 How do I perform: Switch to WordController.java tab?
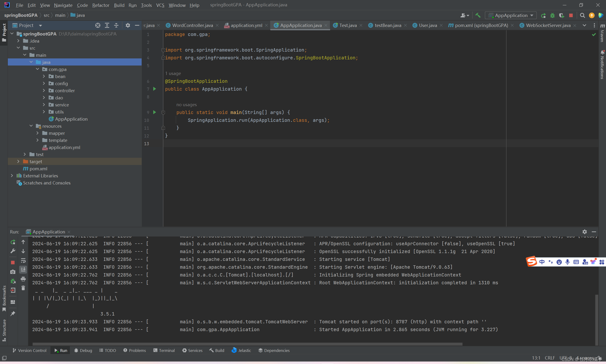tap(192, 25)
